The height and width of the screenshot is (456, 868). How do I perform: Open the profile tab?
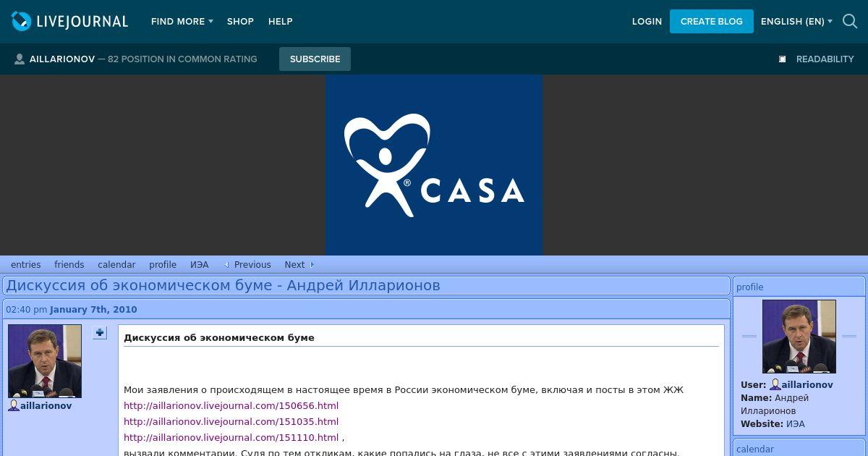pyautogui.click(x=163, y=265)
